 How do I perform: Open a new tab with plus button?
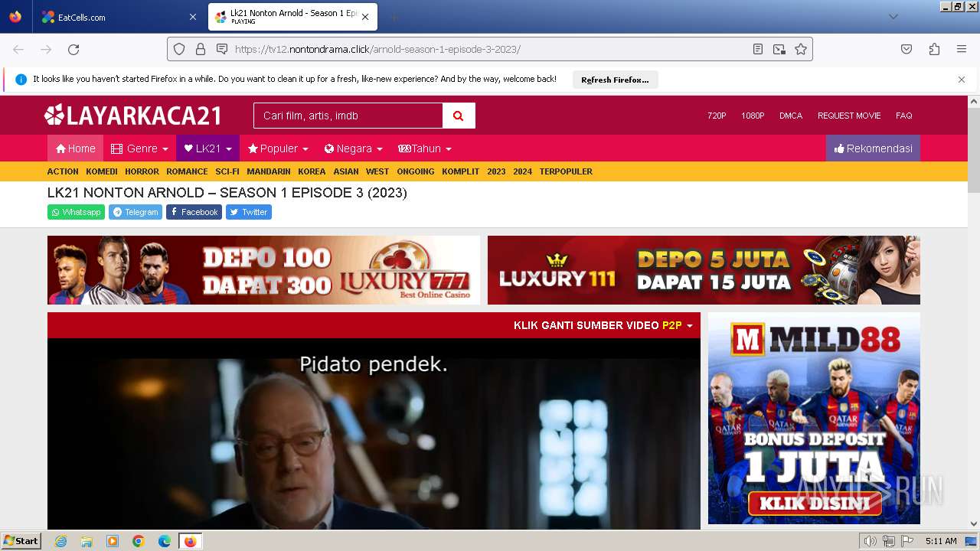click(394, 17)
